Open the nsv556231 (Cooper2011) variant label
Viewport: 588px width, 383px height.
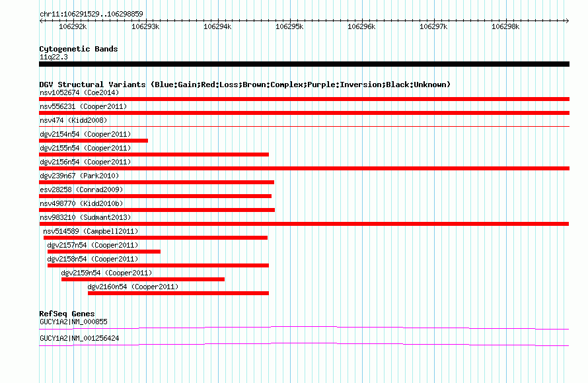pyautogui.click(x=83, y=106)
